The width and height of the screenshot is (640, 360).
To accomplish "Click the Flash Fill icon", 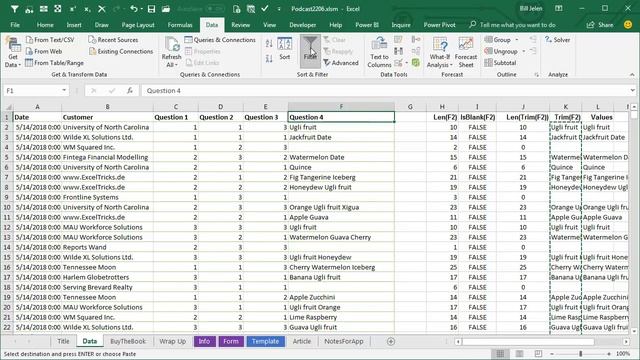I will [x=398, y=39].
